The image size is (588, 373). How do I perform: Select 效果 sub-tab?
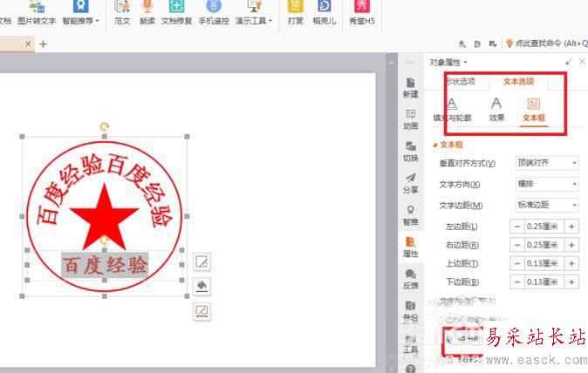[496, 110]
